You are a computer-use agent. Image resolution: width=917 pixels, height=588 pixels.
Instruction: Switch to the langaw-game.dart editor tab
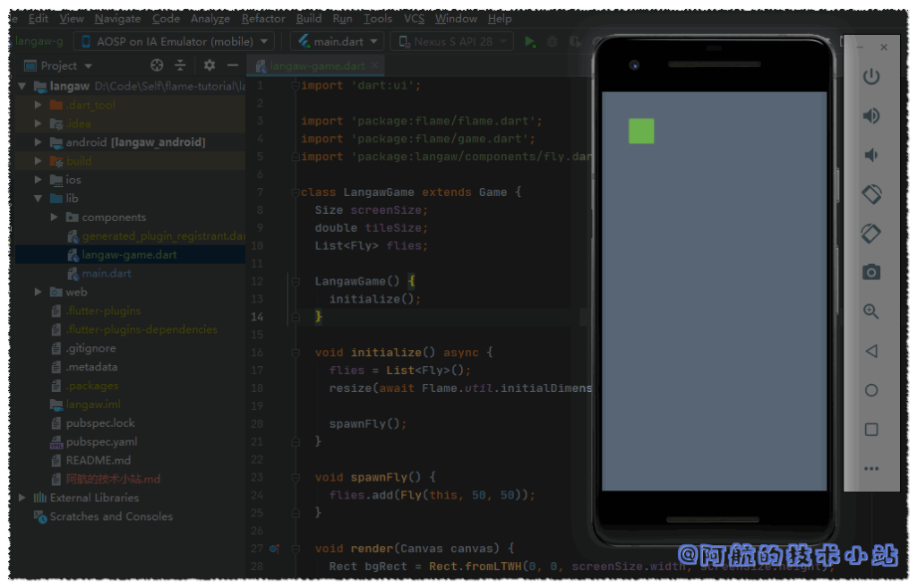(316, 66)
